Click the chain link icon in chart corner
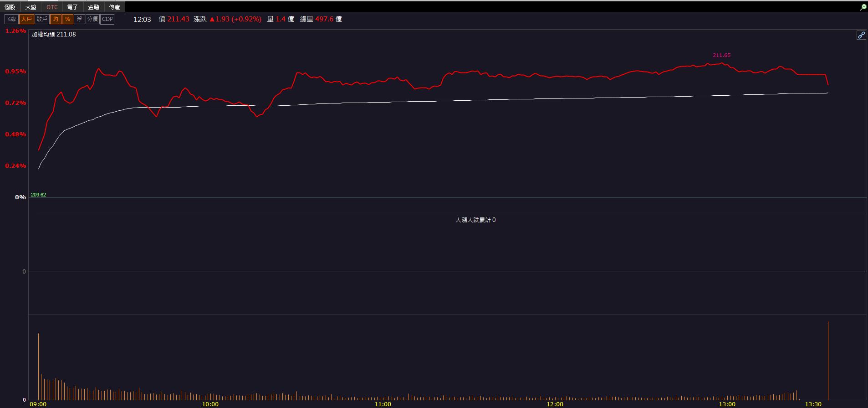868x408 pixels. 861,35
